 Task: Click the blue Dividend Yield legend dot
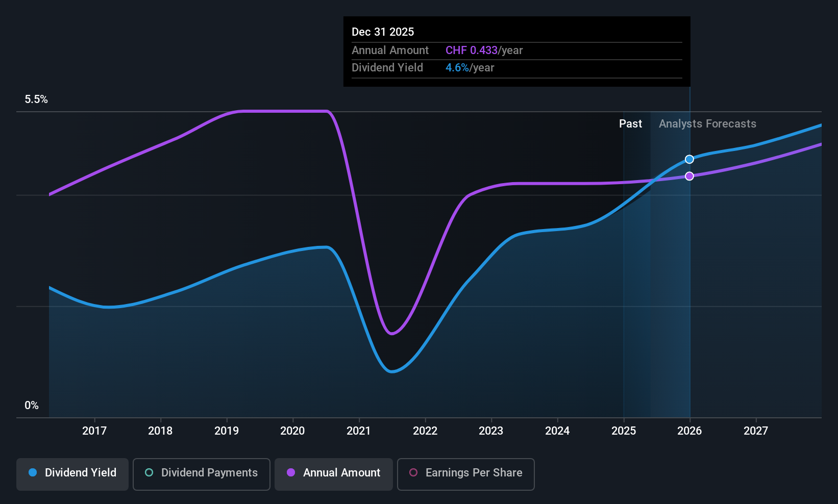tap(33, 472)
